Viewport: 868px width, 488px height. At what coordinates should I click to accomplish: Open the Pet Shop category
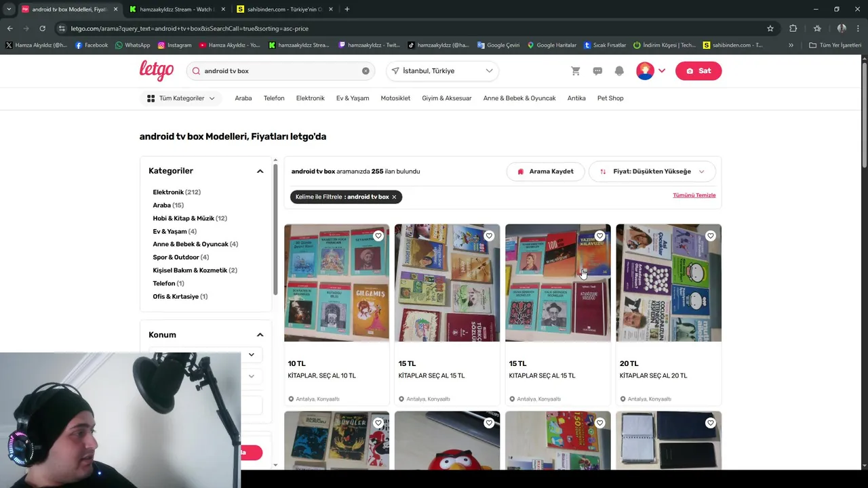(x=610, y=98)
